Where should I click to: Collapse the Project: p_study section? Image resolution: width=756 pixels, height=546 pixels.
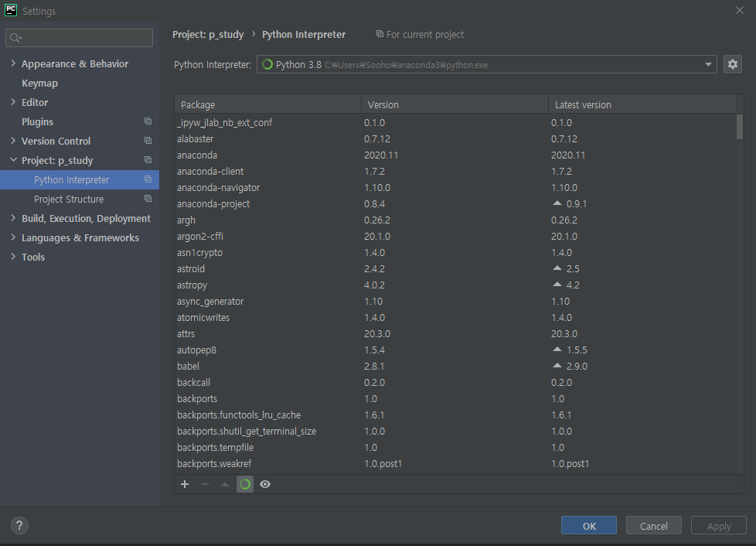coord(13,159)
